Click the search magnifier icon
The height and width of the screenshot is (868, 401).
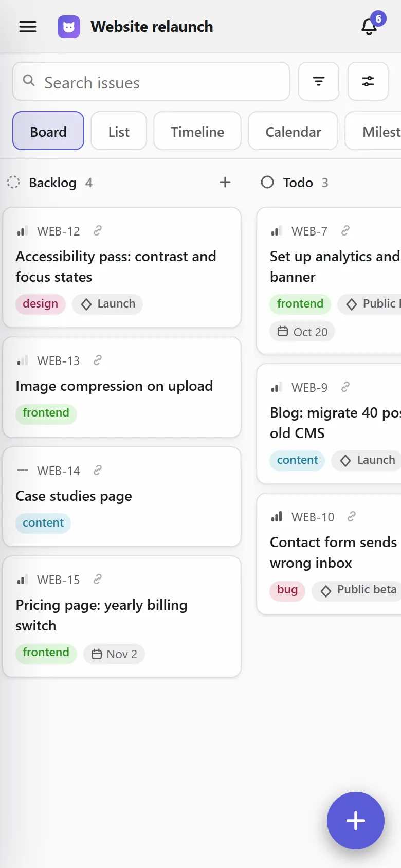point(29,81)
